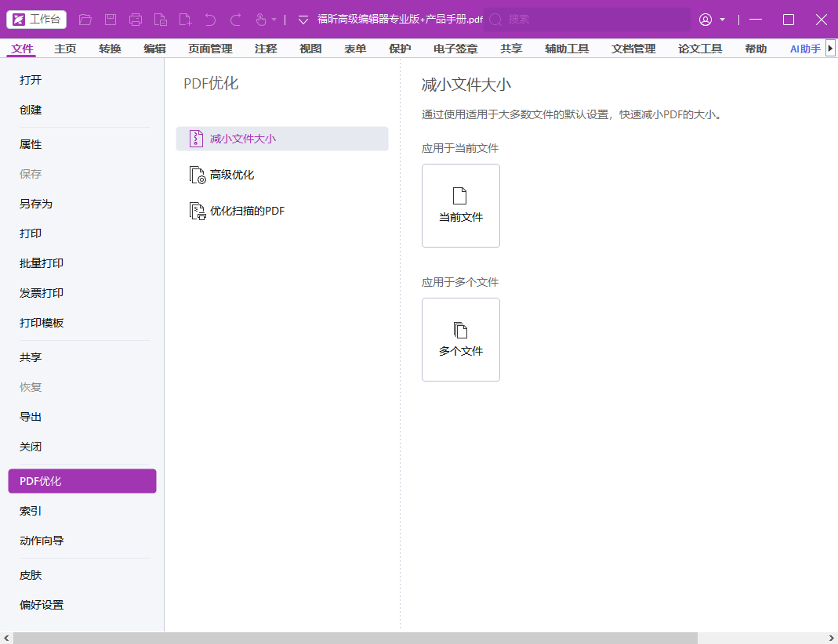Viewport: 838px width, 644px height.
Task: Select 批量打印 in the file menu
Action: pos(42,263)
